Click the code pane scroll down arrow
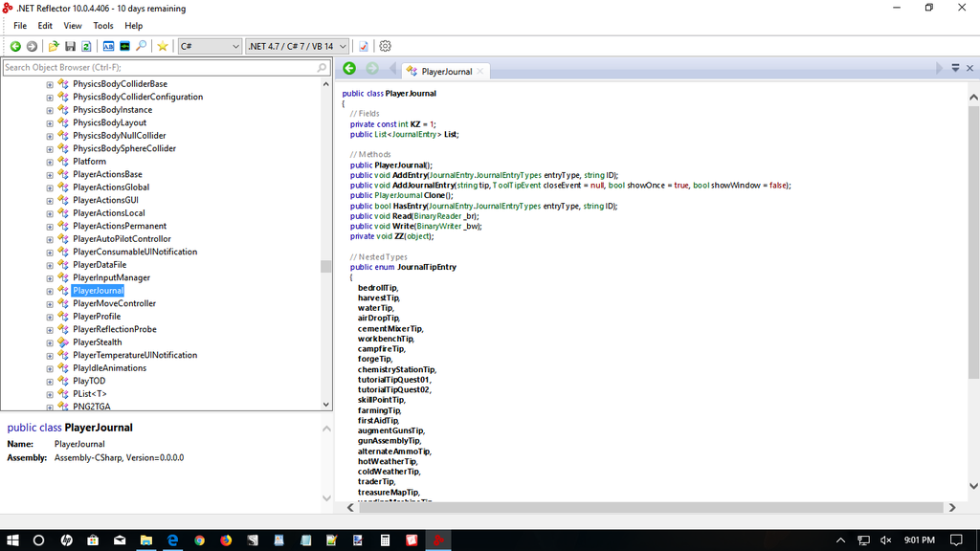 973,486
